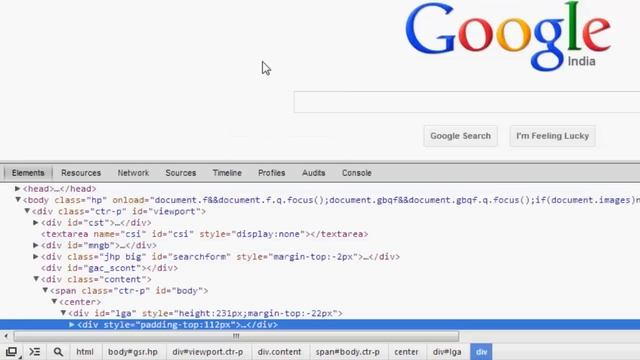Viewport: 640px width, 360px height.
Task: Collapse the div class="content" node
Action: (x=36, y=279)
